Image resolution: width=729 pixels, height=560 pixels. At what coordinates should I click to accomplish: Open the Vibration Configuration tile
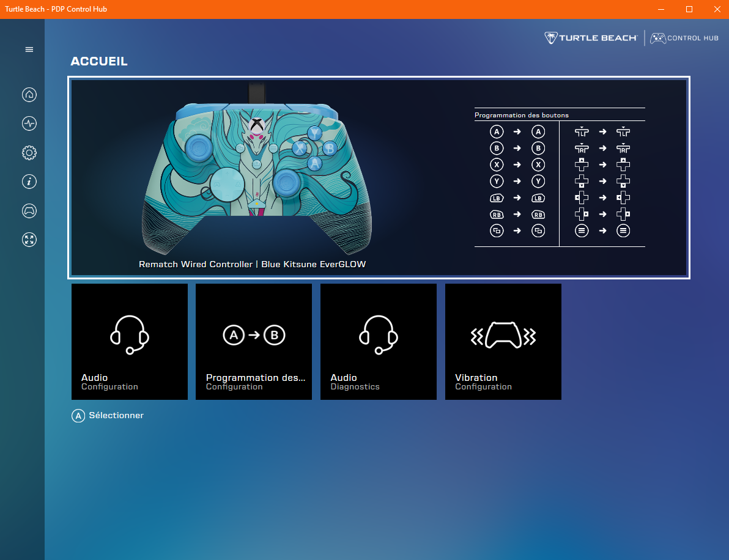click(503, 342)
